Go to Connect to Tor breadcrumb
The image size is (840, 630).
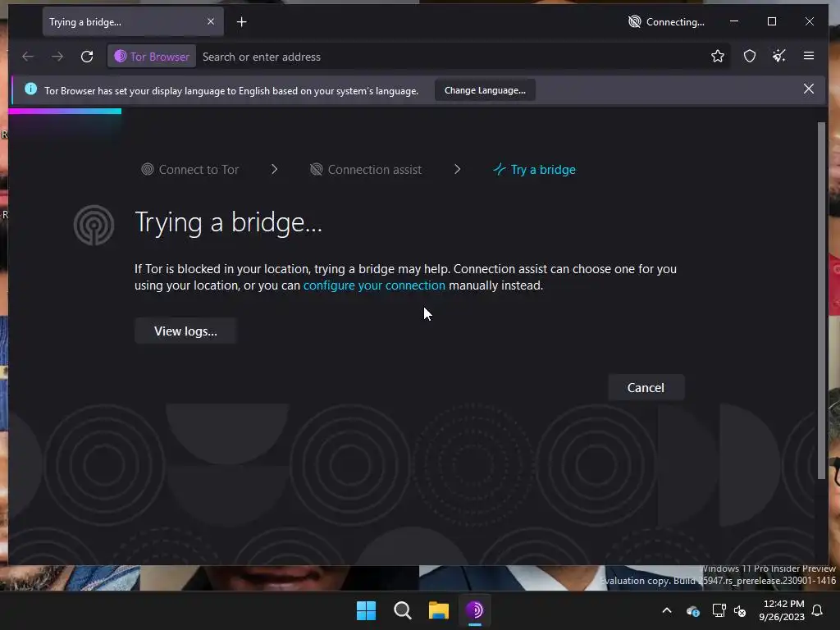(189, 169)
